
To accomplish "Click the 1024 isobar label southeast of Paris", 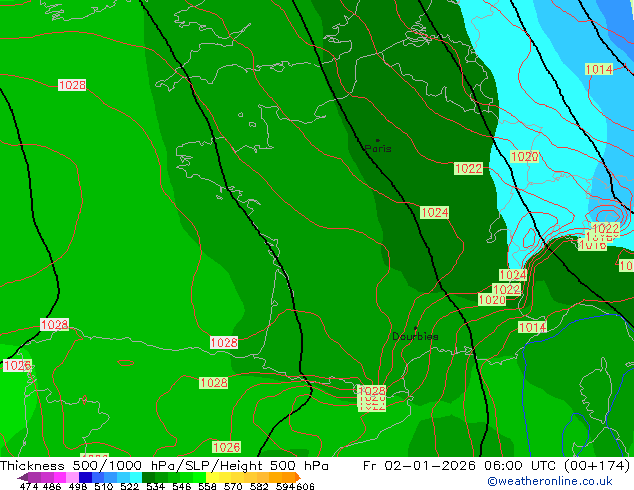I will point(435,212).
